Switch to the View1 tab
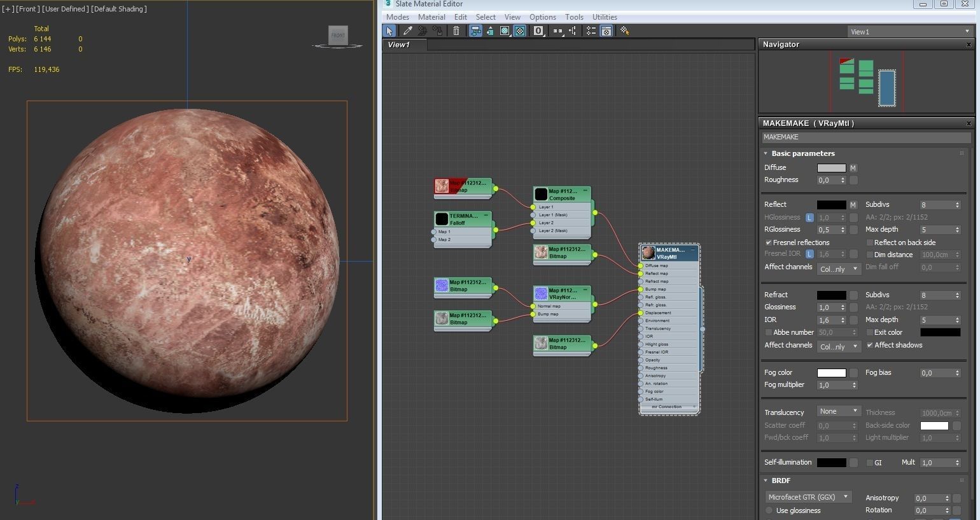This screenshot has height=520, width=980. coord(404,45)
